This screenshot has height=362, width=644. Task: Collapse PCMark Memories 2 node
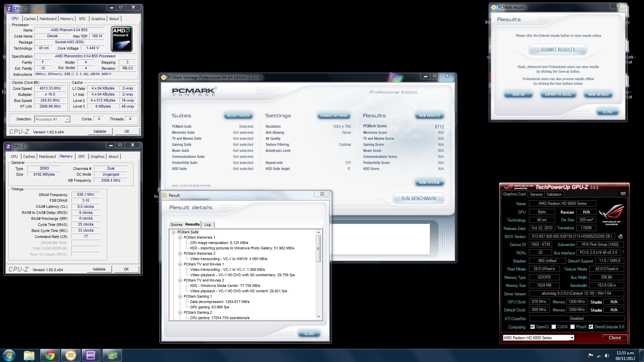[180, 253]
